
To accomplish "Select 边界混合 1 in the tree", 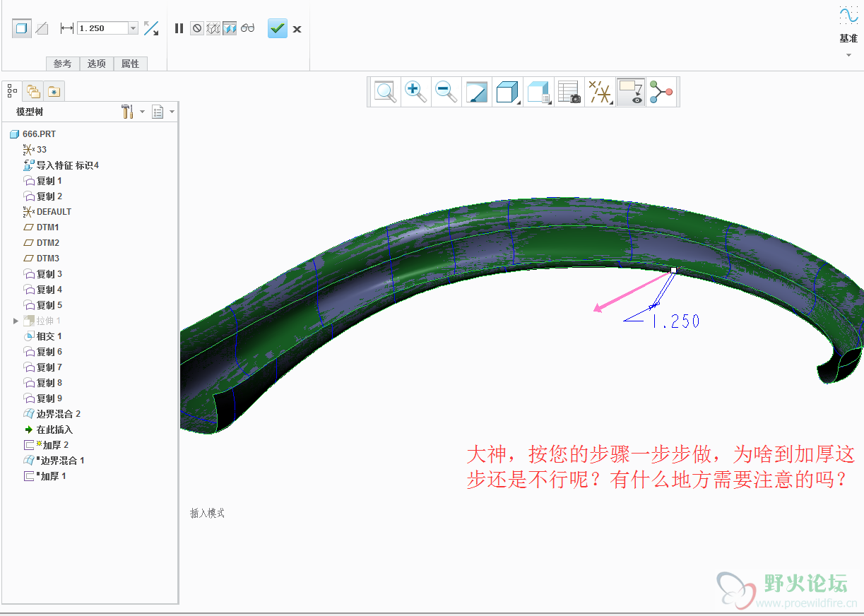I will pos(62,461).
